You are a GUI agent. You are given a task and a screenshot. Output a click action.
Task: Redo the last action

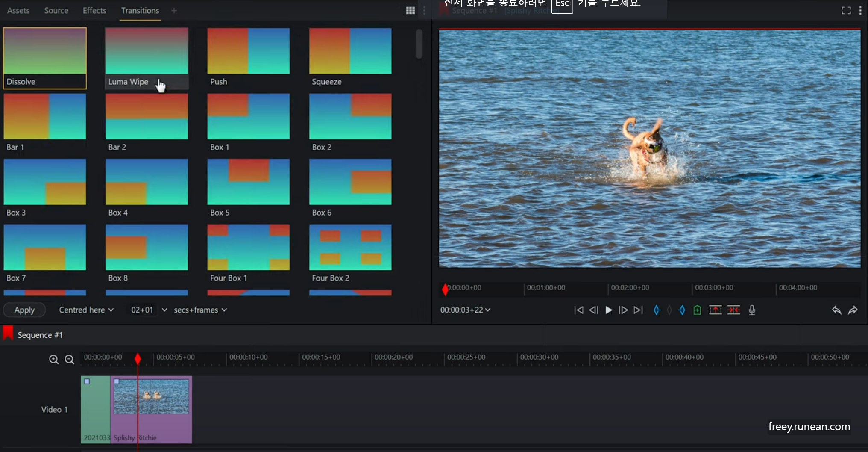[853, 310]
